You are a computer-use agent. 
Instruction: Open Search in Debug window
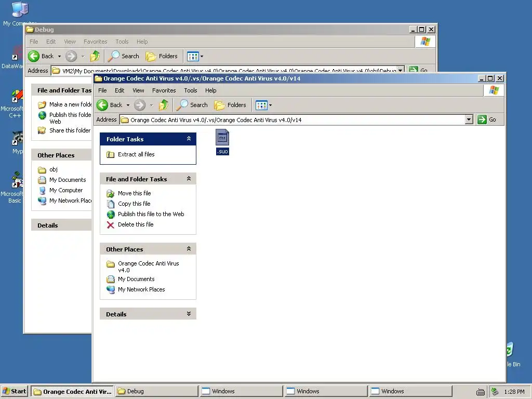tap(124, 56)
